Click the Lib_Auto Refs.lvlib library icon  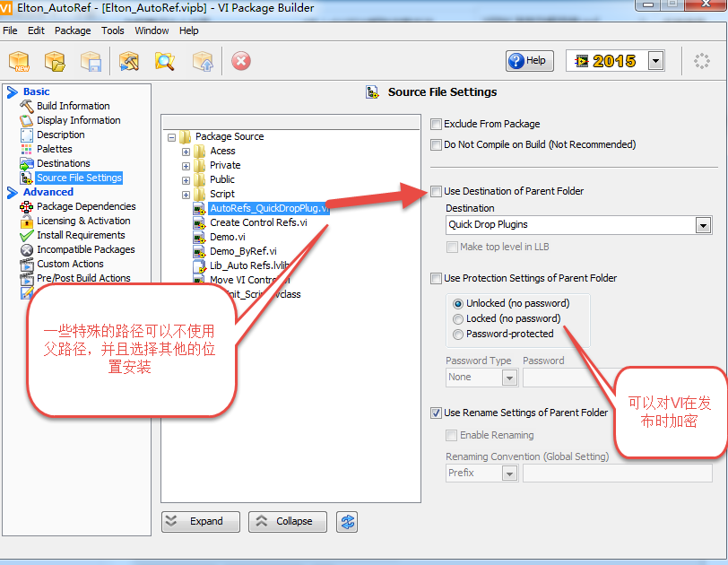199,266
